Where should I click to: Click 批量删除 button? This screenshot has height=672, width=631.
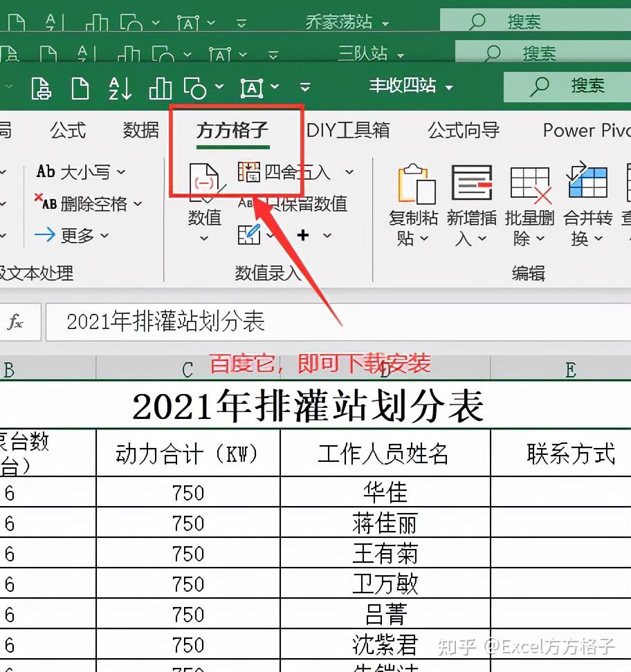pyautogui.click(x=529, y=205)
